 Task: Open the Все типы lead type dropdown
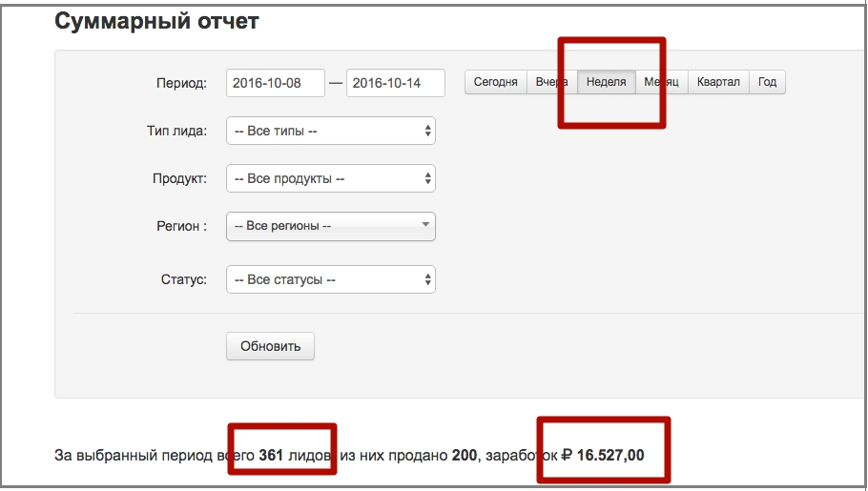tap(330, 131)
